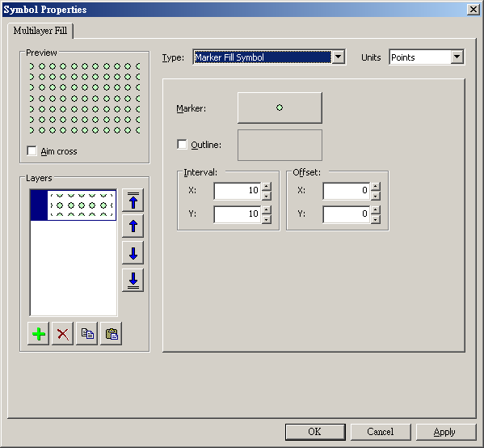Open the Type dropdown for Marker Fill Symbol

[339, 57]
